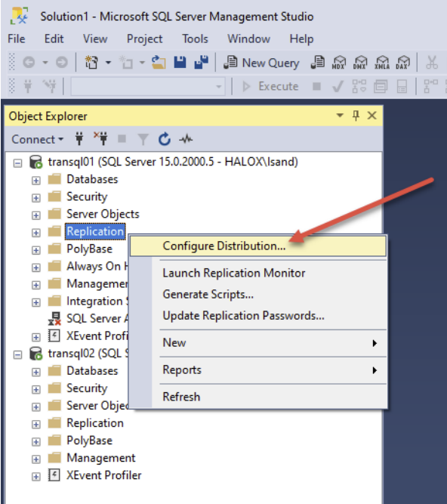Click the Display Estimated Execution Plan icon
This screenshot has width=447, height=504.
coord(359,86)
